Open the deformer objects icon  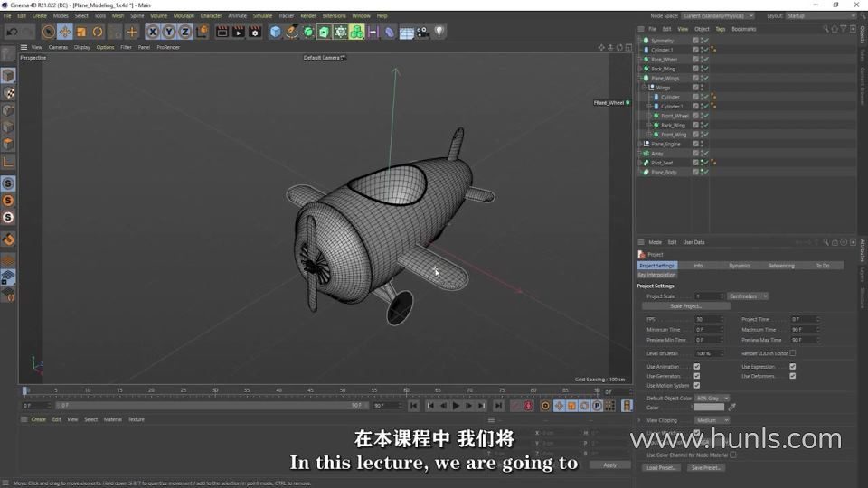pyautogui.click(x=390, y=33)
